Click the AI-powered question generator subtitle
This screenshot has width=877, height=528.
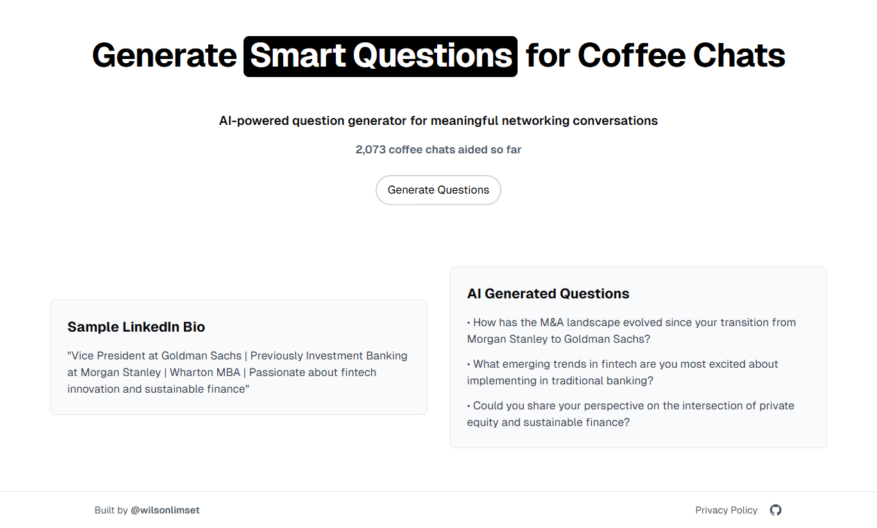pos(438,121)
